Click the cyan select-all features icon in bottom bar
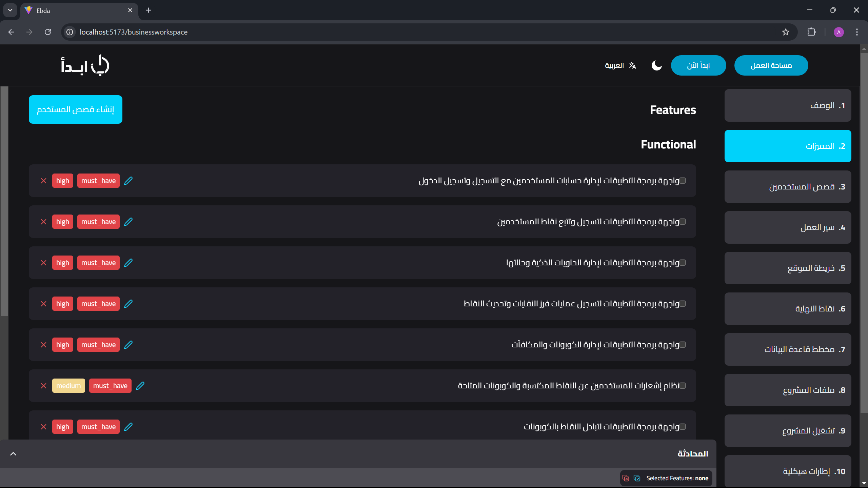 637,478
